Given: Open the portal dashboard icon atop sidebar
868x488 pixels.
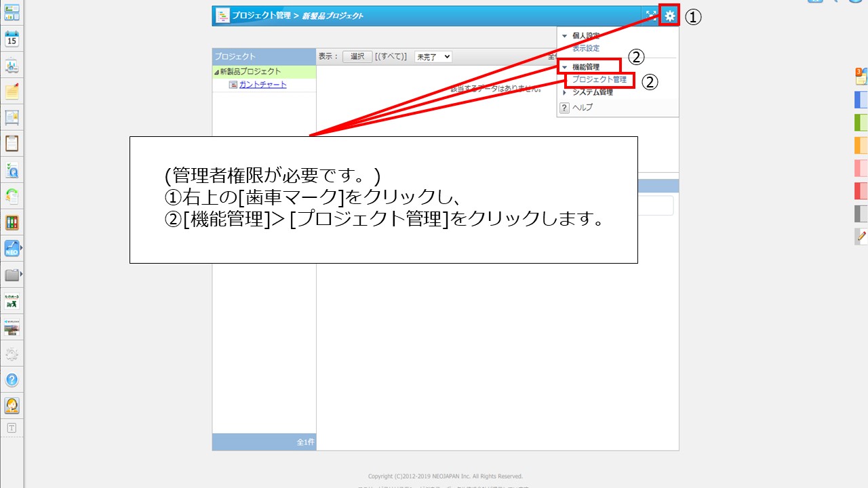Looking at the screenshot, I should tap(12, 12).
